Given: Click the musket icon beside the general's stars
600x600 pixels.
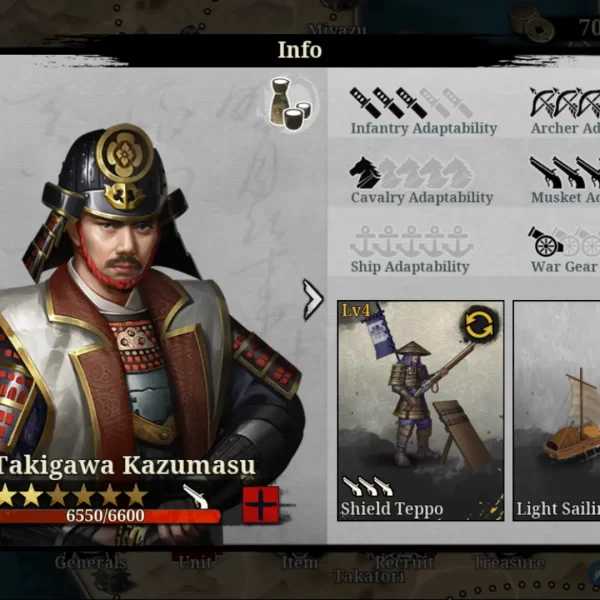Looking at the screenshot, I should tap(196, 496).
